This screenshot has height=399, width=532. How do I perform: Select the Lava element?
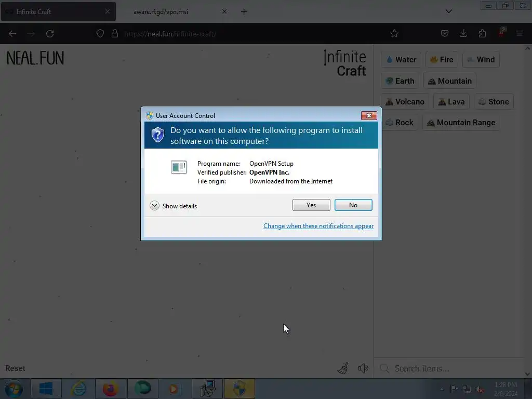[451, 102]
